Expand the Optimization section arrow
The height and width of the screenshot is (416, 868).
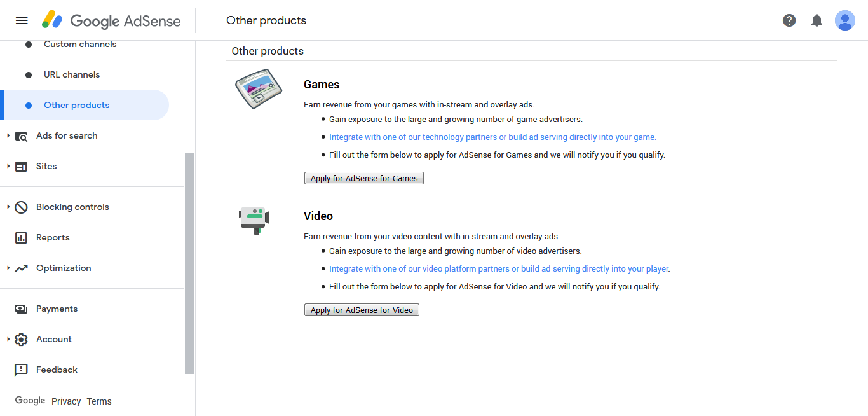pos(8,268)
